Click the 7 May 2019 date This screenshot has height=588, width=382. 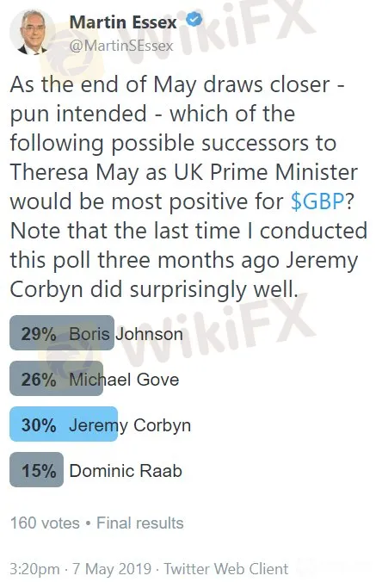coord(112,569)
